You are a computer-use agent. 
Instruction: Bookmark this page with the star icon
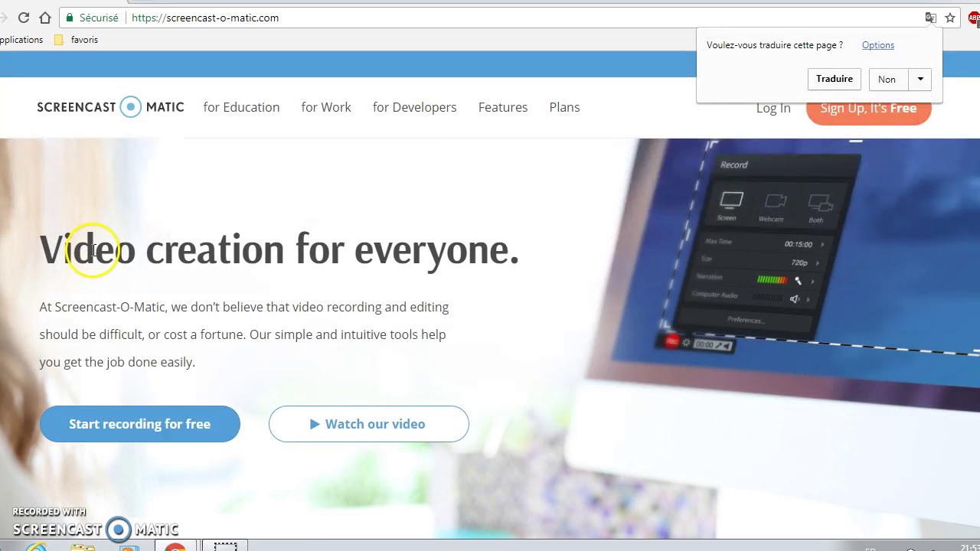click(950, 18)
